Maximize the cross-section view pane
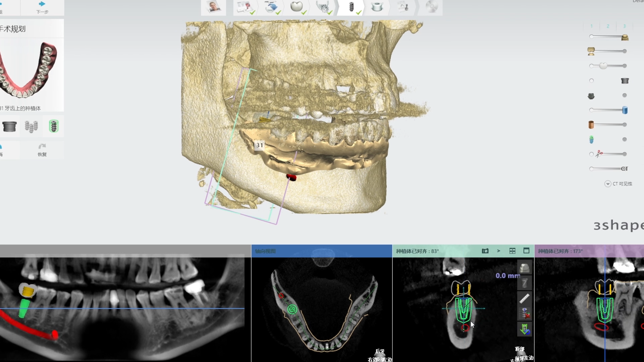The image size is (644, 362). tap(526, 251)
